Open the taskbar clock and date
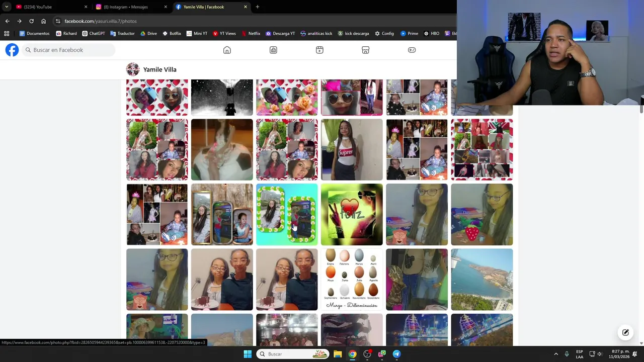Image resolution: width=644 pixels, height=362 pixels. click(x=619, y=354)
